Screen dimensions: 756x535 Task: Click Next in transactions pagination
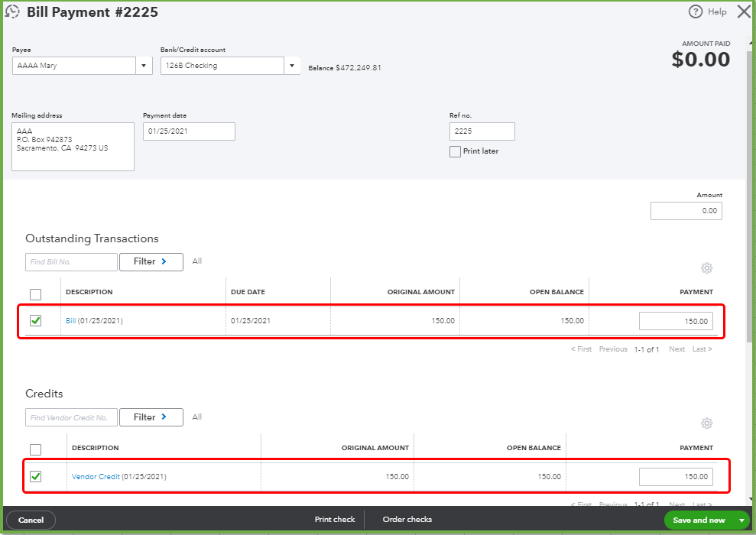tap(677, 349)
